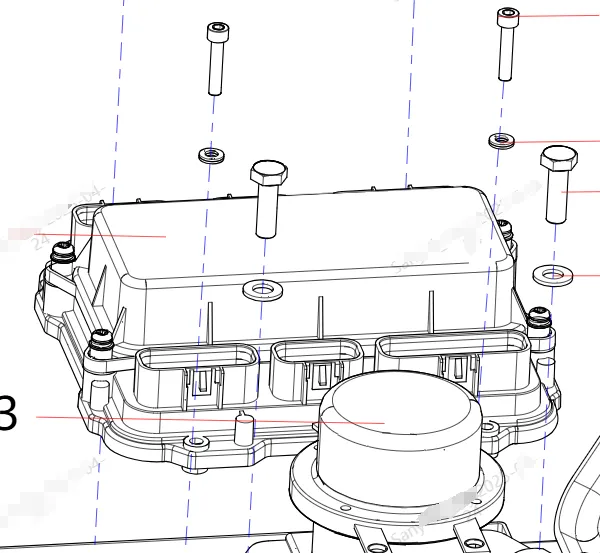600x553 pixels.
Task: Select the flat washer resting on the cover
Action: click(x=263, y=290)
